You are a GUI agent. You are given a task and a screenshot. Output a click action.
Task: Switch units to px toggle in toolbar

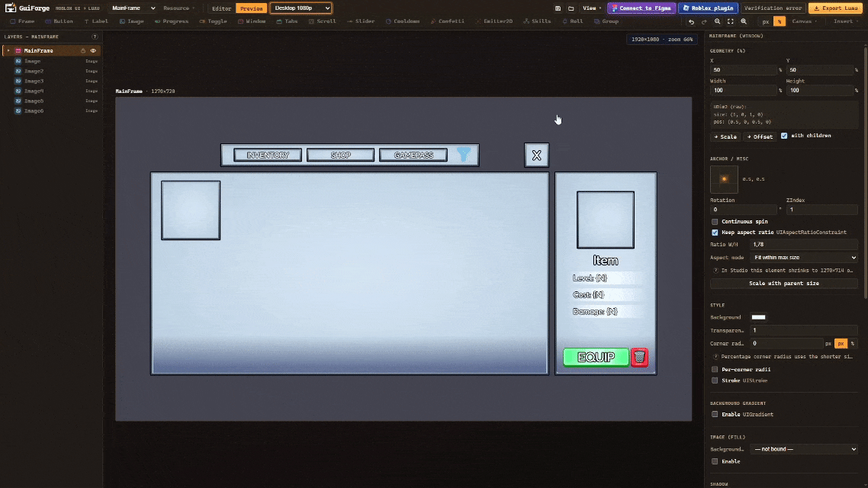click(x=766, y=21)
